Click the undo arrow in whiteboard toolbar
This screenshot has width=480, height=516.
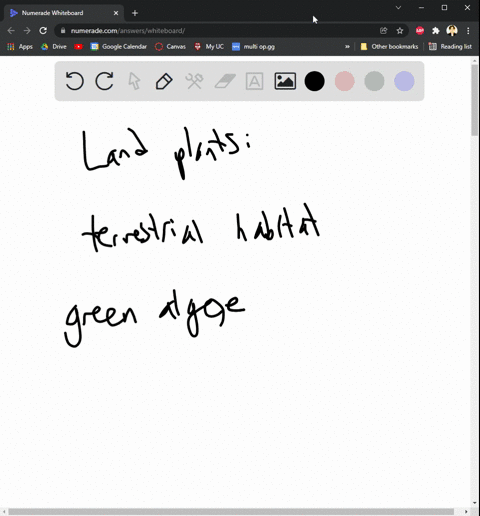tap(74, 81)
